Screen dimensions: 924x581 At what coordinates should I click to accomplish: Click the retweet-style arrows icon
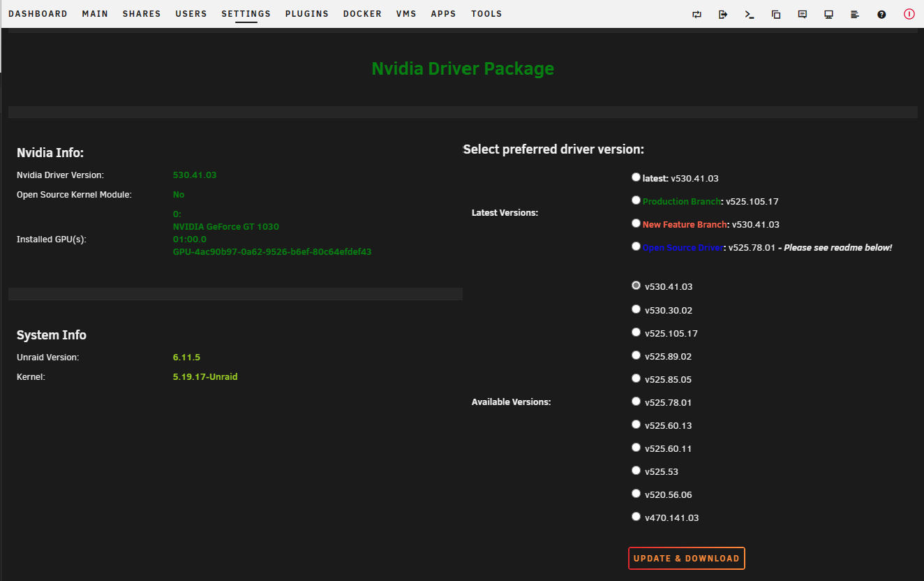click(696, 14)
